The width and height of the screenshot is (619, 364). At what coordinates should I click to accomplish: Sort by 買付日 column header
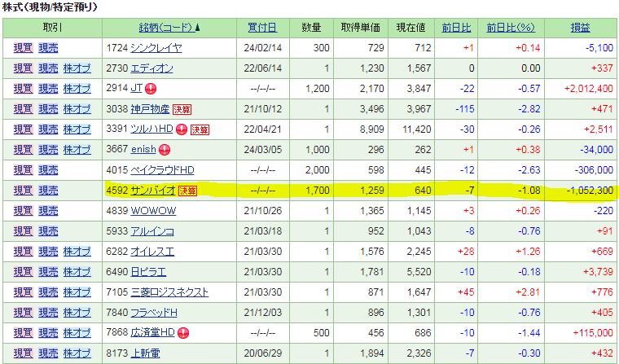[262, 28]
